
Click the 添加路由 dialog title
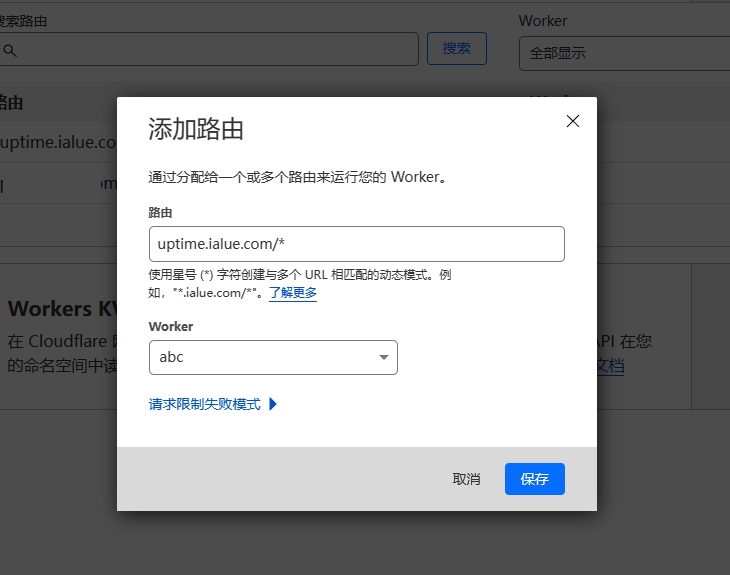(196, 129)
